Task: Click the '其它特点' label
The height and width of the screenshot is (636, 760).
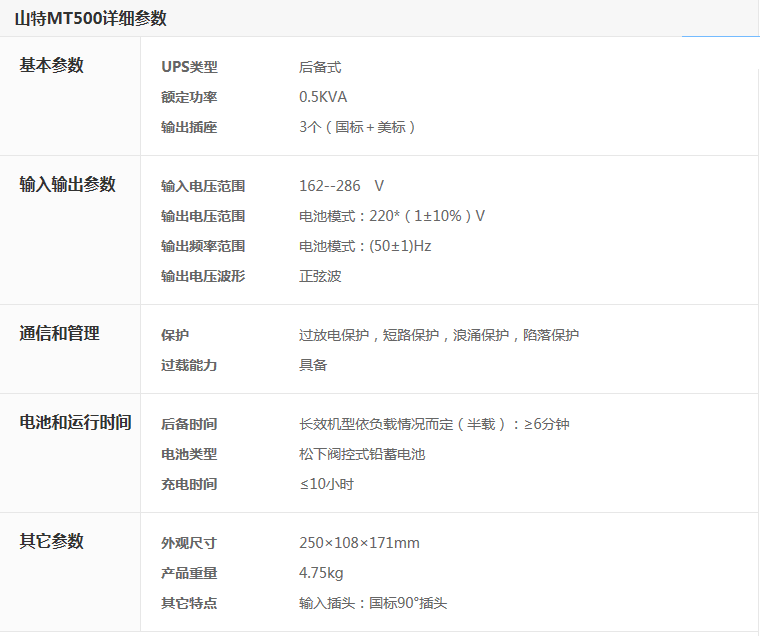Action: pyautogui.click(x=189, y=603)
